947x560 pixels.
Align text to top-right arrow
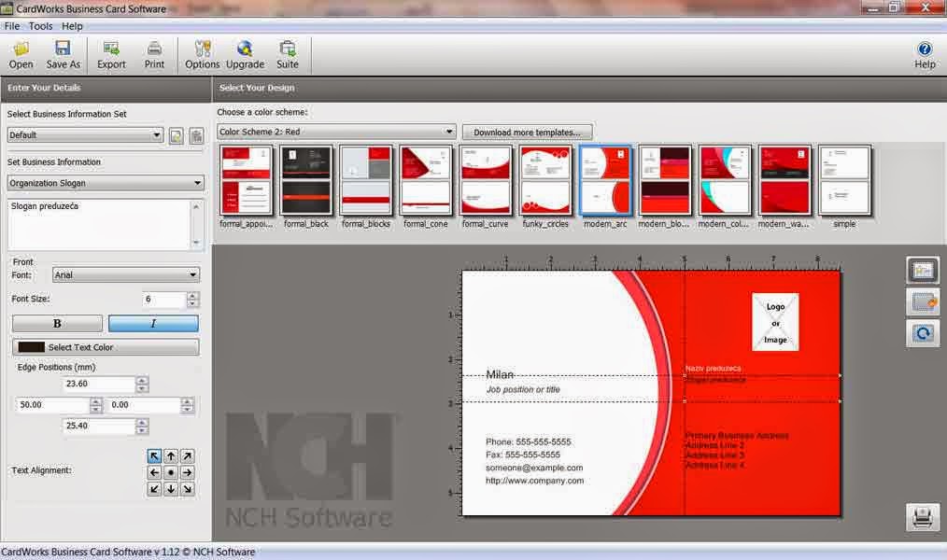tap(187, 456)
